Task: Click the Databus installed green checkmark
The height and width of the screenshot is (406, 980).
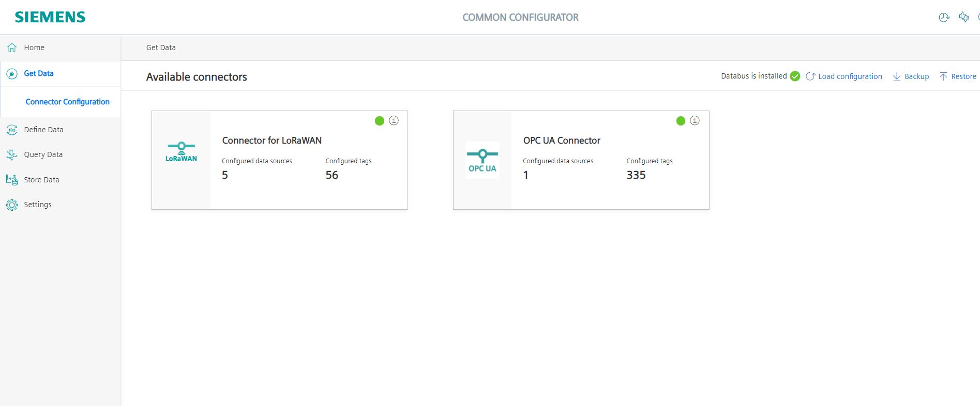Action: pyautogui.click(x=795, y=76)
